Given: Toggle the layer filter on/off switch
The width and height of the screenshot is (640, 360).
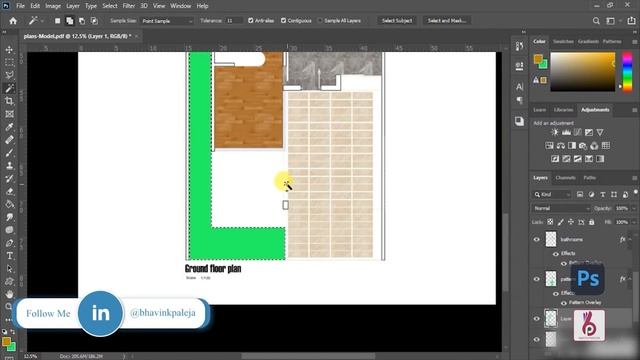Looking at the screenshot, I should pyautogui.click(x=636, y=192).
